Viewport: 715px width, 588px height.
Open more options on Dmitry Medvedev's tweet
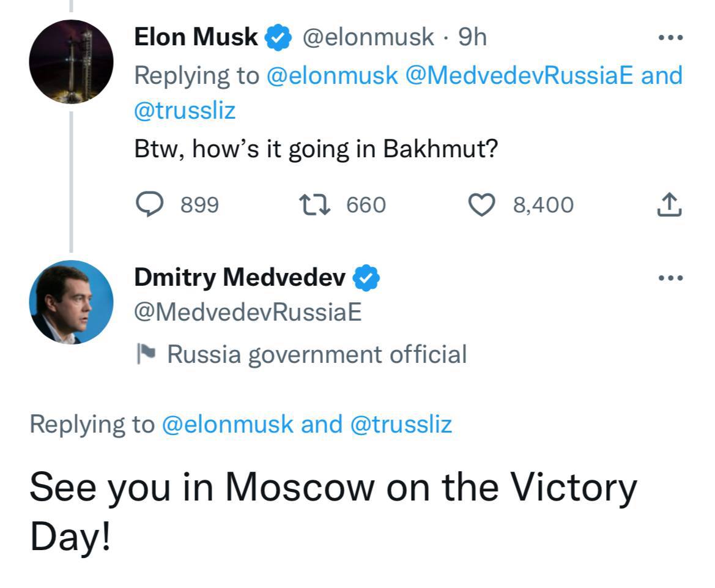(670, 278)
